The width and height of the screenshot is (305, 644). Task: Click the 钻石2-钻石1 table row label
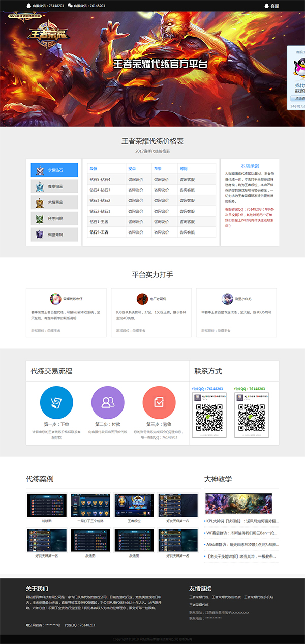coord(100,211)
